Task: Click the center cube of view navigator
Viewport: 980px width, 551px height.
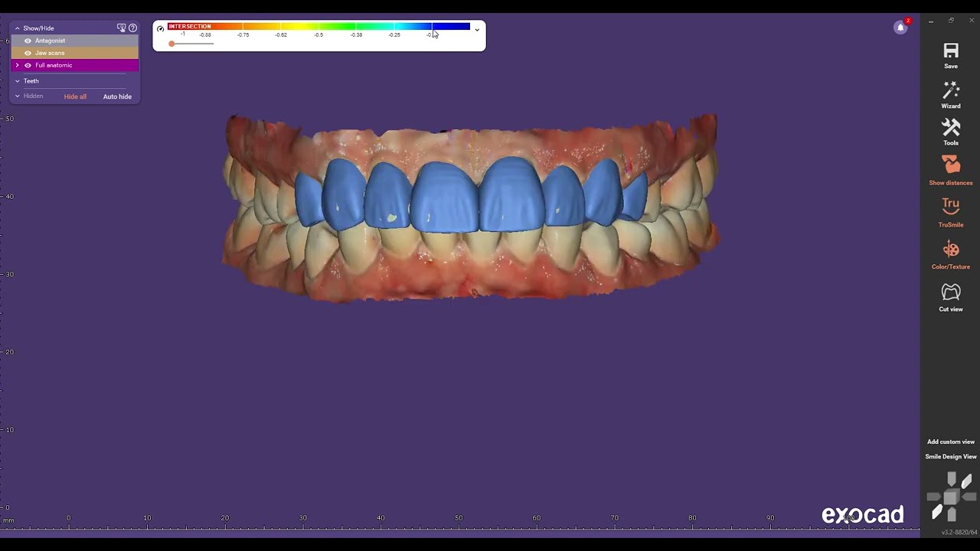Action: [951, 497]
